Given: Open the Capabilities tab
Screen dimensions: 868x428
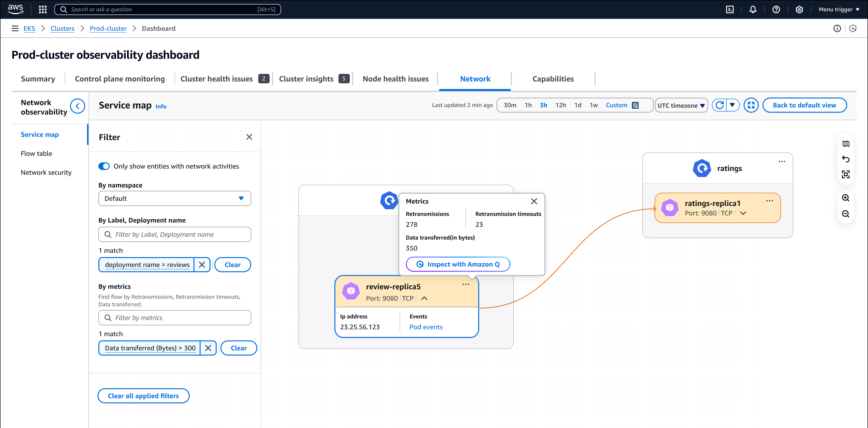Looking at the screenshot, I should click(x=553, y=79).
